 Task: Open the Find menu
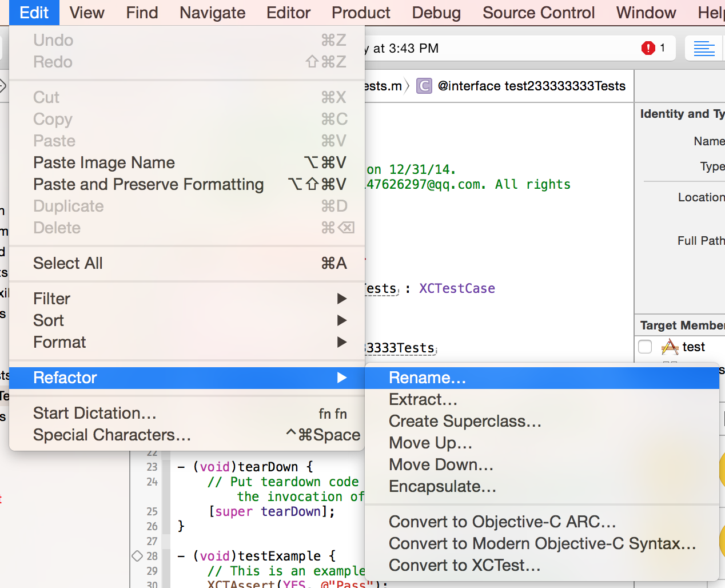(142, 13)
